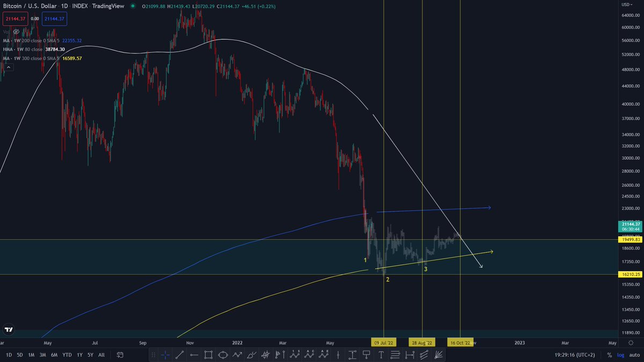The width and height of the screenshot is (644, 362).
Task: Select the Text tool
Action: [381, 354]
